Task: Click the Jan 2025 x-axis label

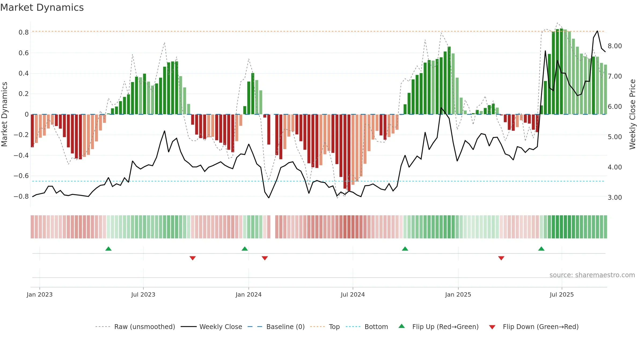Action: (458, 294)
